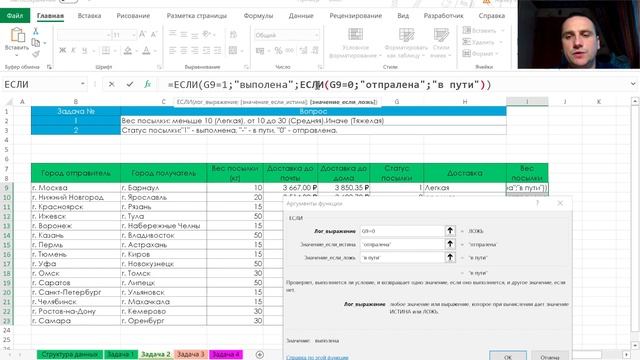Click the Значение_если_истина input field
640x360 pixels.
point(402,244)
